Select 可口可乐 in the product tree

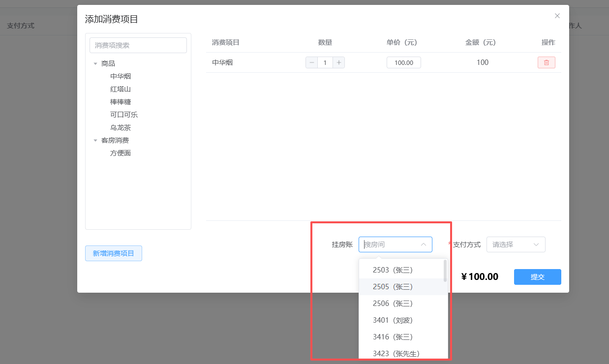pos(124,115)
